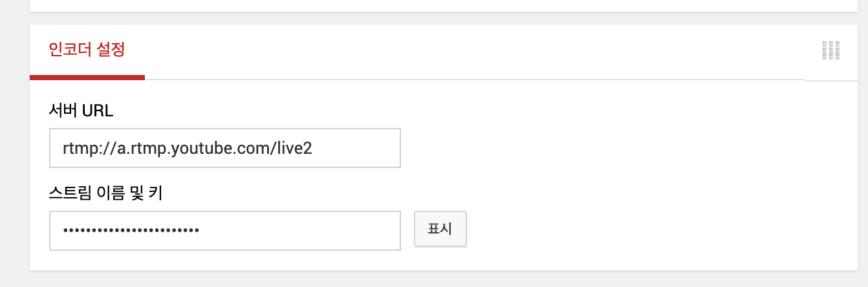This screenshot has width=868, height=287.
Task: Place cursor after live2 in server URL
Action: pyautogui.click(x=314, y=148)
